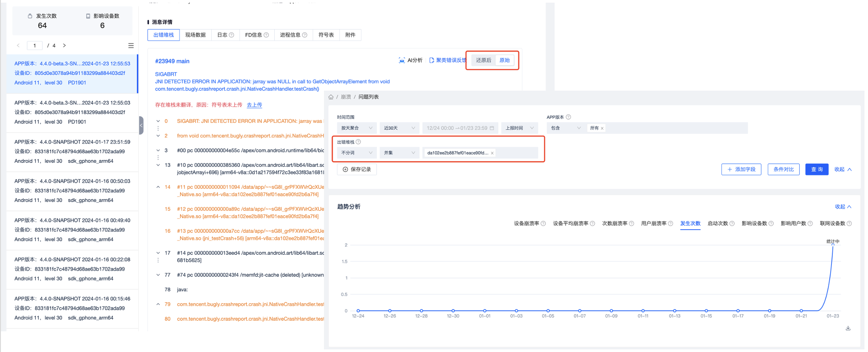Viewport: 868px width, 352px height.
Task: Go to previous crash record page
Action: [x=18, y=46]
